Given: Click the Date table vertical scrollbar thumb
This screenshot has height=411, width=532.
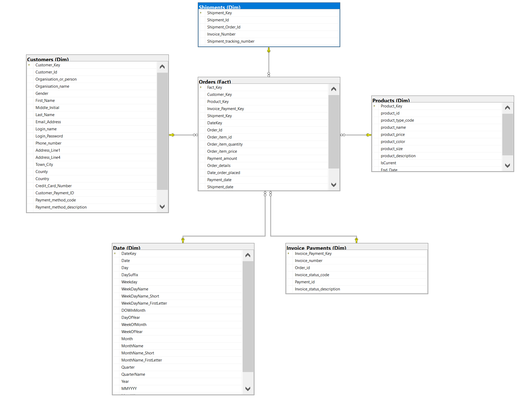Looking at the screenshot, I should click(x=248, y=316).
